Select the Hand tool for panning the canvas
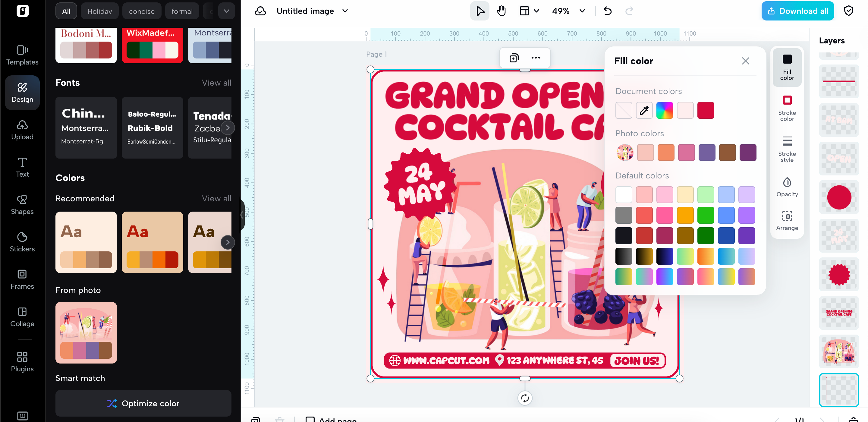Viewport: 868px width, 422px height. point(501,11)
